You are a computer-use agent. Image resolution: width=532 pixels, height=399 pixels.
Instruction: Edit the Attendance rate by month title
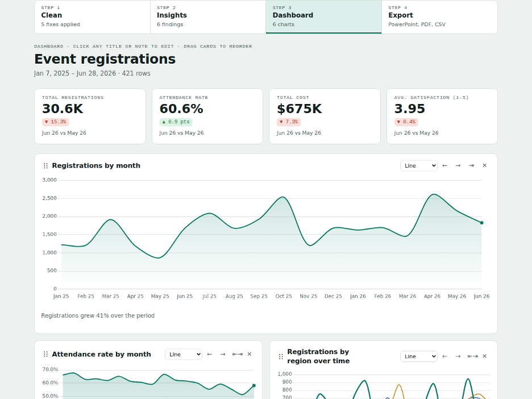tap(101, 354)
